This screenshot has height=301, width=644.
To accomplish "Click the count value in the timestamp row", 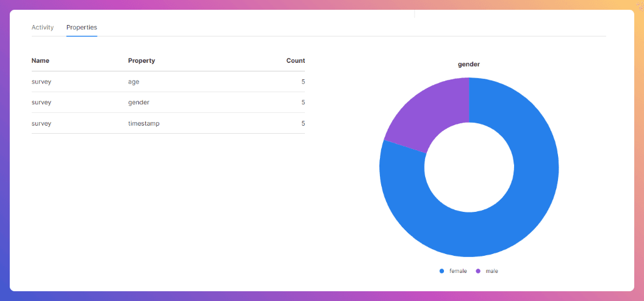I will tap(303, 123).
